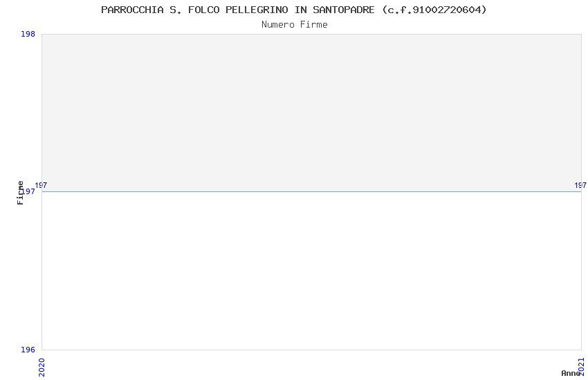
Task: Click the word PELLEGRINO in the title
Action: (257, 10)
